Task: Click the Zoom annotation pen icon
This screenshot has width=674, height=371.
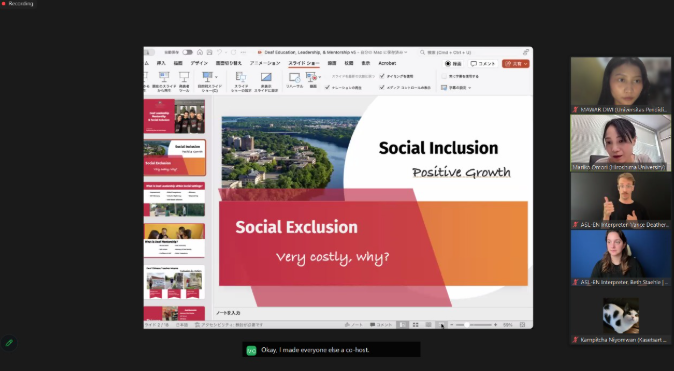Action: 9,343
